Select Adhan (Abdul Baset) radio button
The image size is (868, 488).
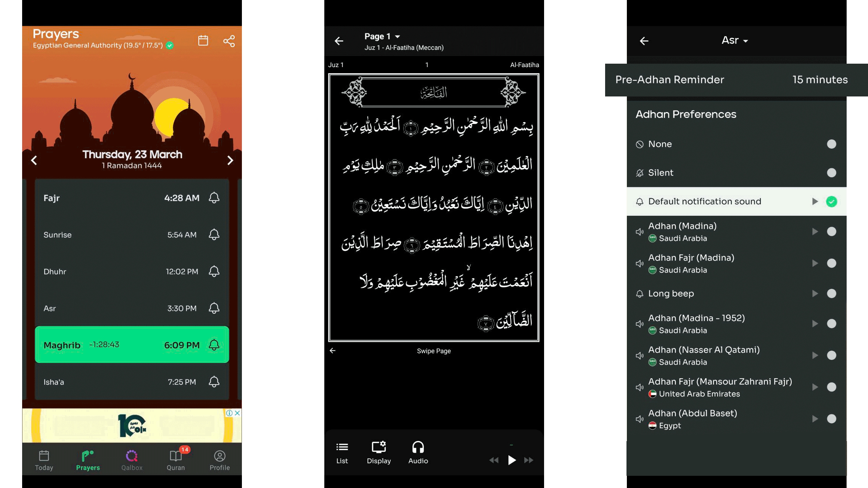pyautogui.click(x=831, y=419)
